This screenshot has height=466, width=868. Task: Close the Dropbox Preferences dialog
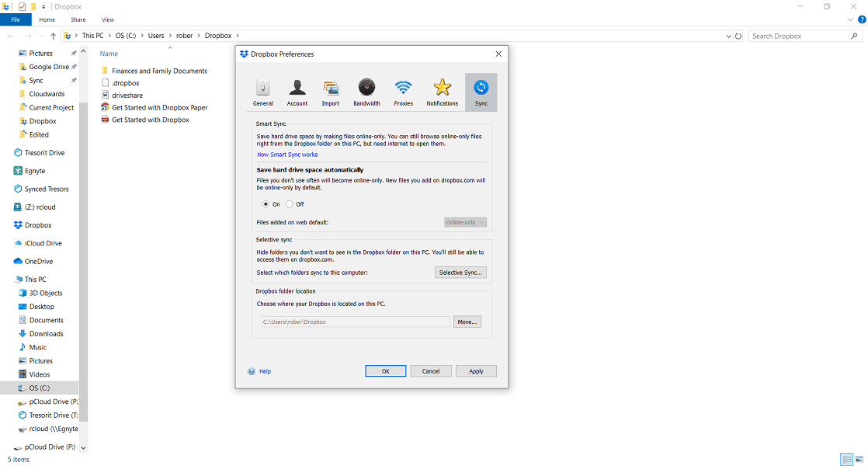(498, 54)
